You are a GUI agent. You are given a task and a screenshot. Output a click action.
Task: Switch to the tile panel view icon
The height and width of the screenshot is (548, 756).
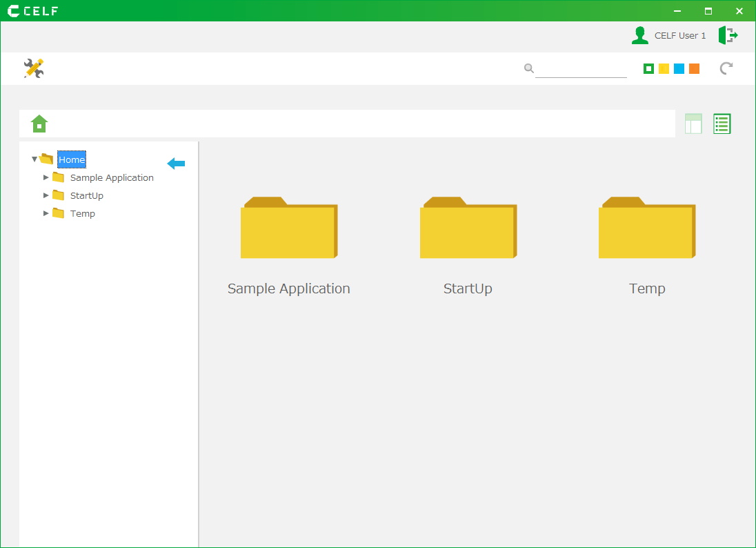[693, 124]
